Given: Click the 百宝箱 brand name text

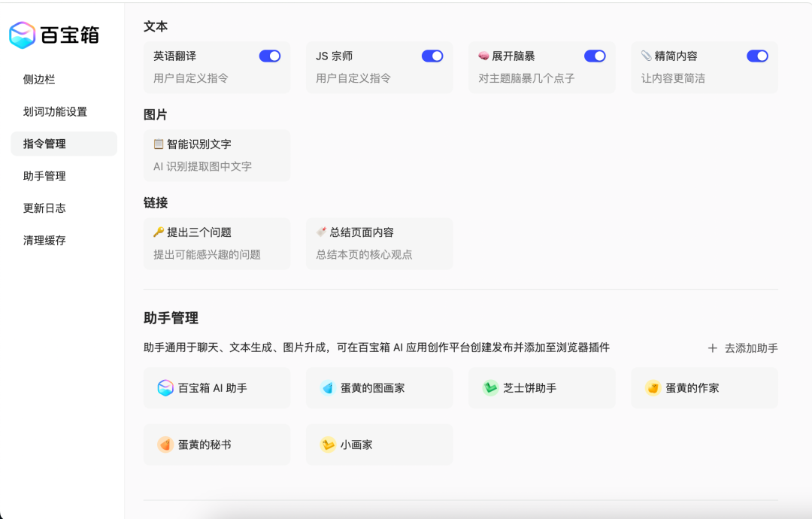Looking at the screenshot, I should point(70,35).
